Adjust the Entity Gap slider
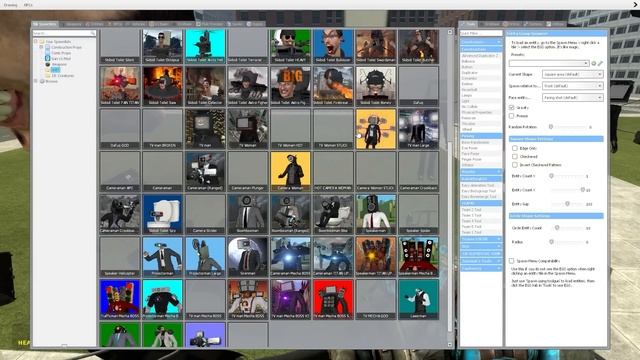The width and height of the screenshot is (640, 360). point(567,204)
